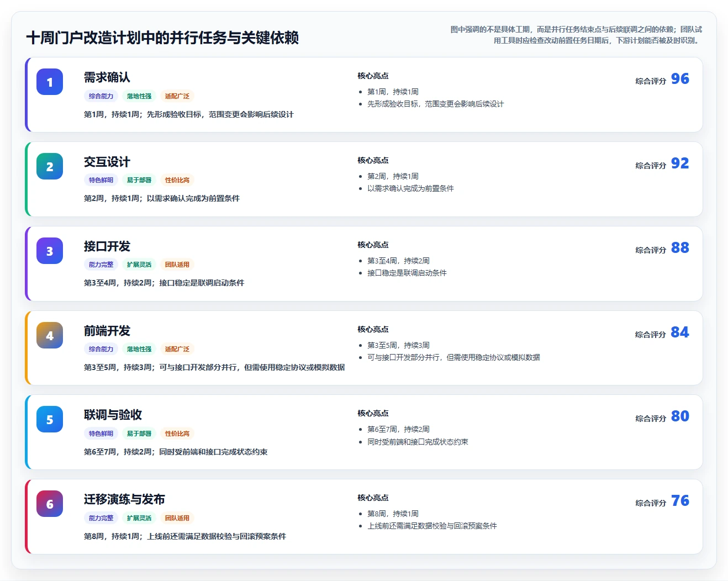This screenshot has width=728, height=581.
Task: Select the 特色鲜明 tag under 联调与验收
Action: (101, 434)
